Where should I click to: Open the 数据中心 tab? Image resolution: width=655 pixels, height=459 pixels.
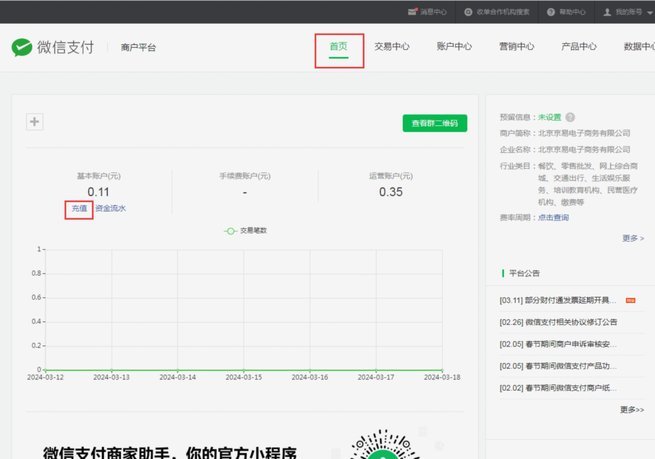point(639,46)
